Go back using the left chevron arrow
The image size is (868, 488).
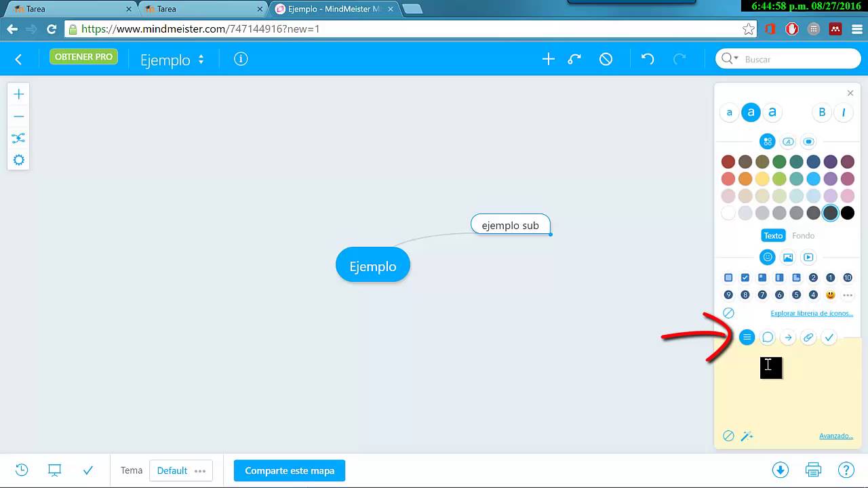point(18,60)
